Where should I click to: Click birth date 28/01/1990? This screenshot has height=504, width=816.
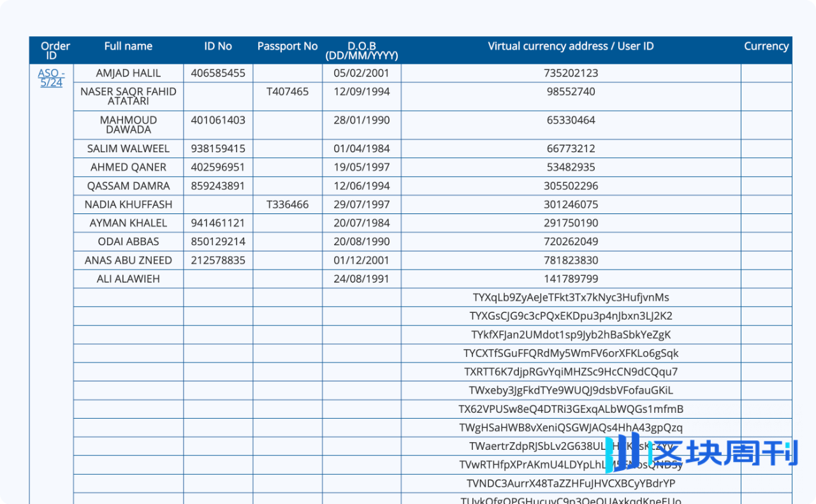361,120
